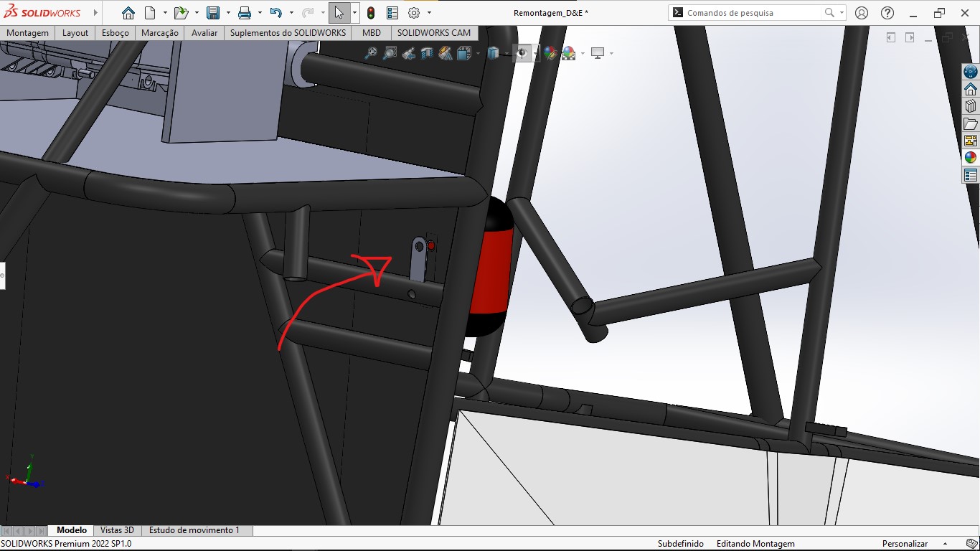Screen dimensions: 980x551
Task: Open the user login account button
Action: 862,13
